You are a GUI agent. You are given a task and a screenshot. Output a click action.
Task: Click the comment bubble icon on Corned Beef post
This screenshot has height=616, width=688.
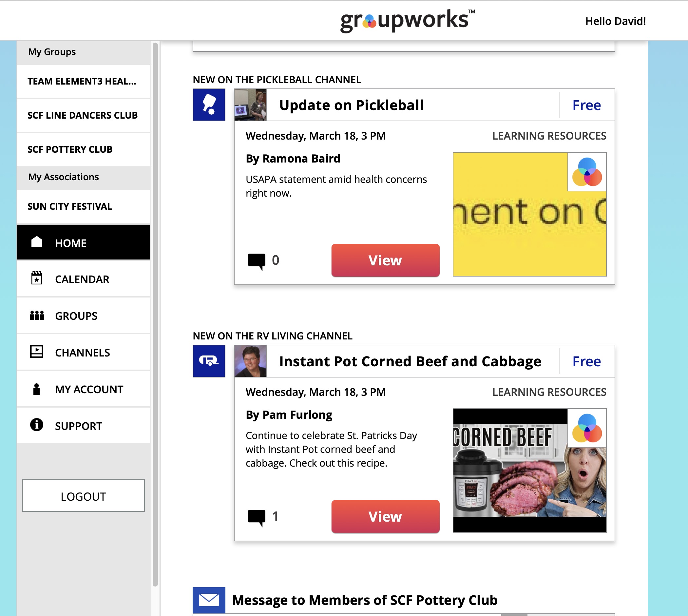[256, 517]
